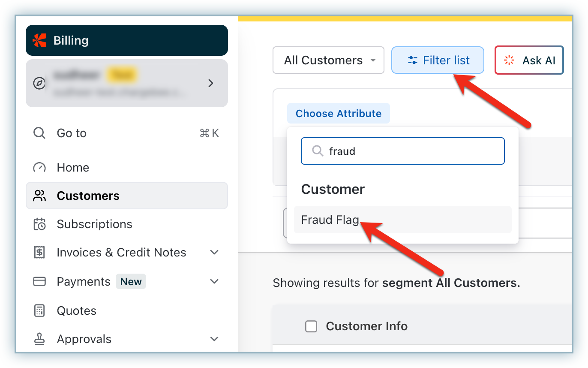This screenshot has width=588, height=368.
Task: Open the All Customers segment dropdown
Action: point(328,60)
